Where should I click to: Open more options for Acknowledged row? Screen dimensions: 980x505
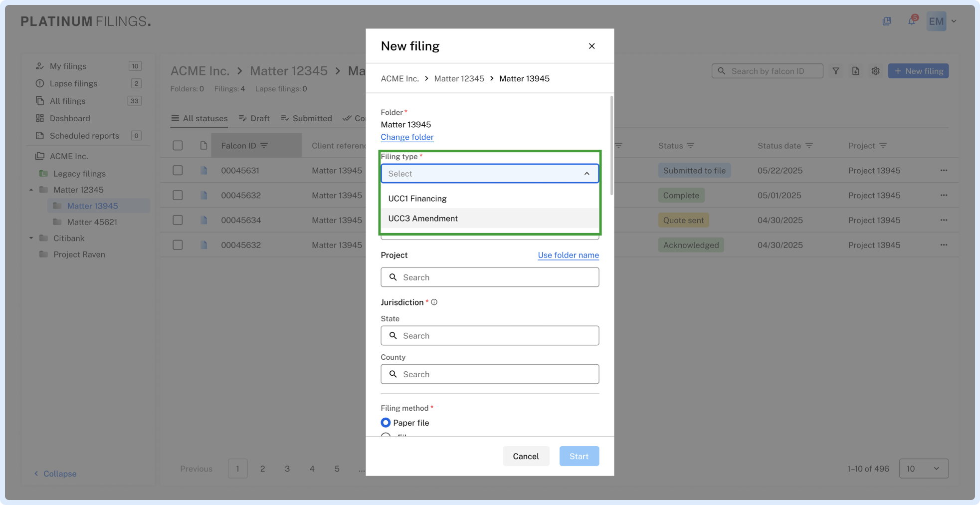point(944,245)
